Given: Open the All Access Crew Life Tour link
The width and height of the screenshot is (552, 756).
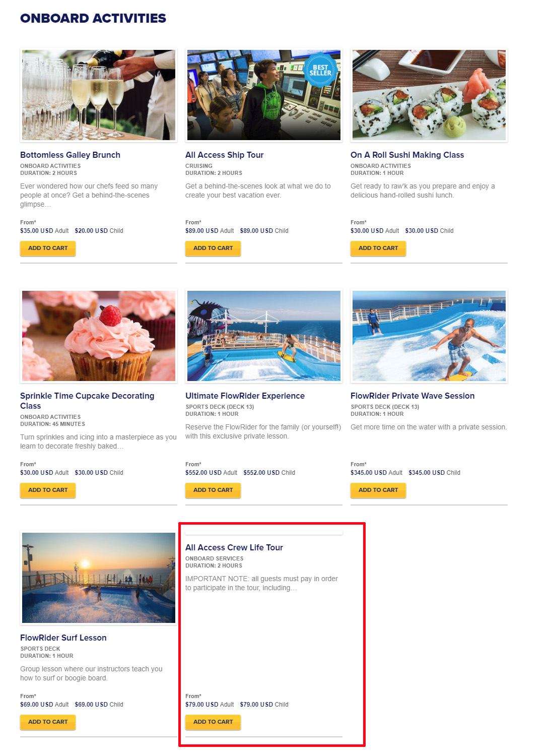Looking at the screenshot, I should pyautogui.click(x=234, y=547).
